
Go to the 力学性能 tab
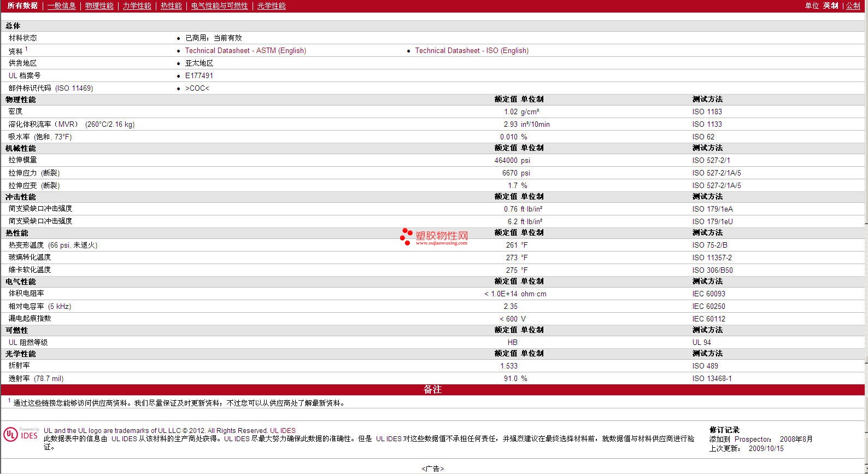click(137, 5)
